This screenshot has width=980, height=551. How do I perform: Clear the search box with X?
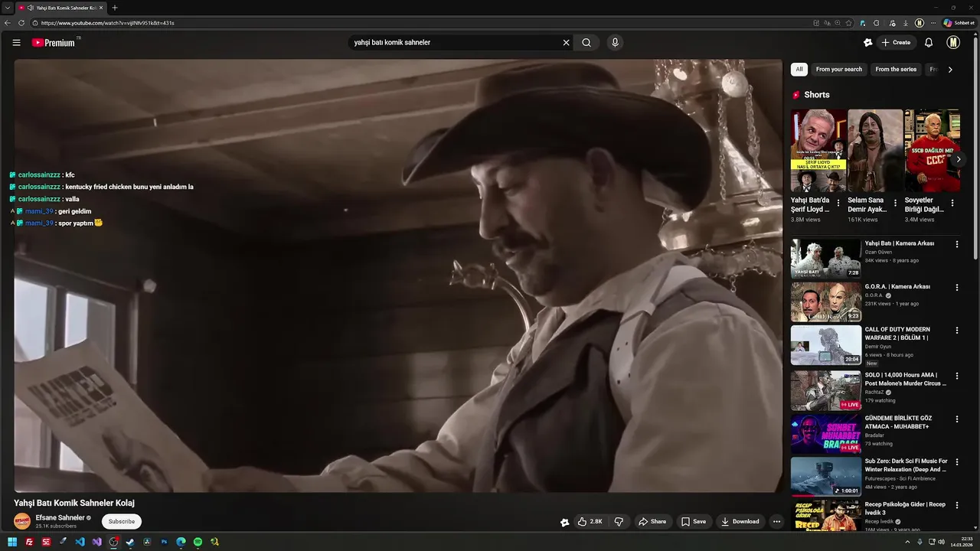coord(567,43)
